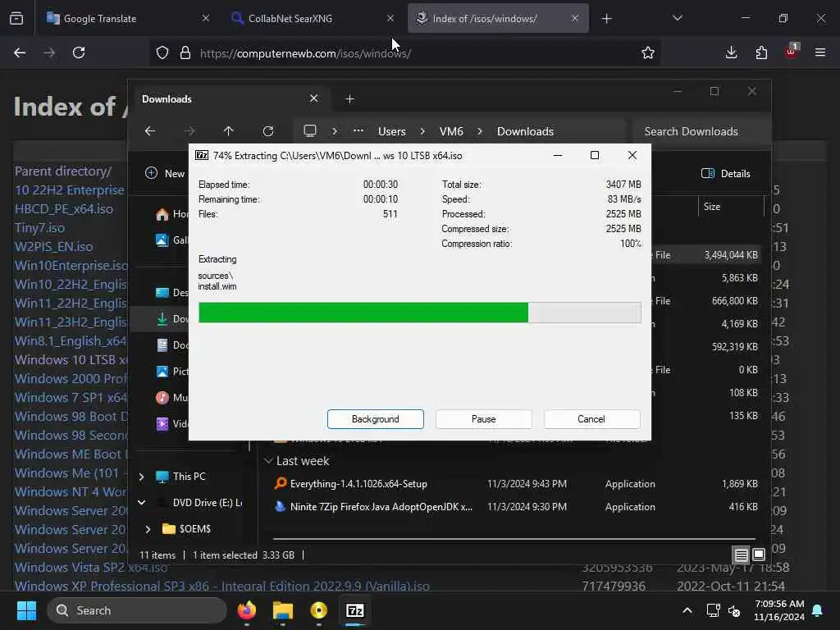Image resolution: width=840 pixels, height=630 pixels.
Task: Switch Explorer to details list view
Action: pyautogui.click(x=741, y=555)
